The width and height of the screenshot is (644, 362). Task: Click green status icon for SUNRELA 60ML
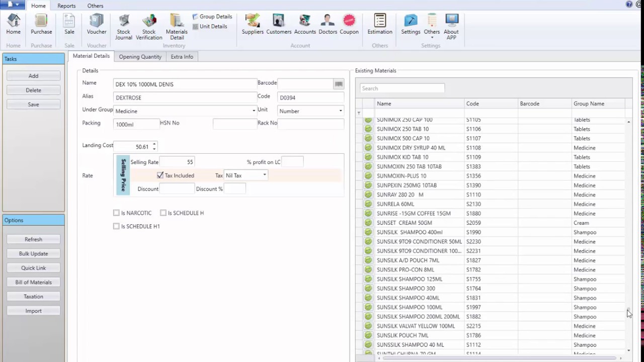coord(368,204)
